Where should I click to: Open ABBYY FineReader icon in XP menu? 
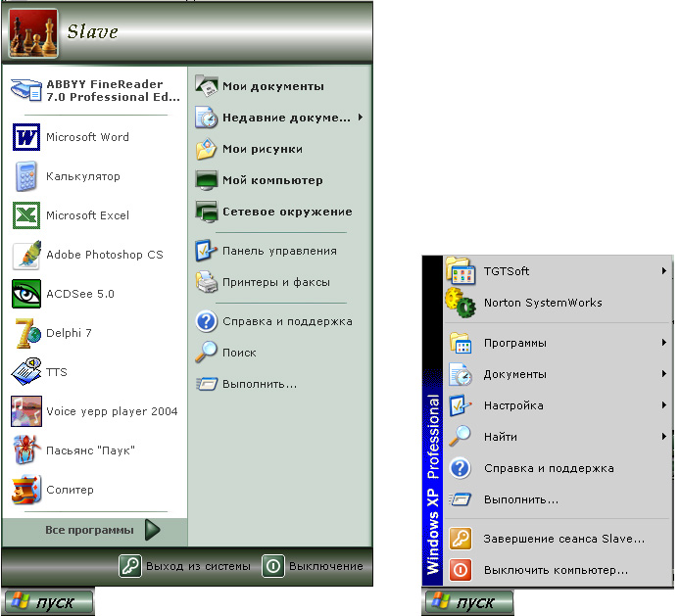[26, 90]
